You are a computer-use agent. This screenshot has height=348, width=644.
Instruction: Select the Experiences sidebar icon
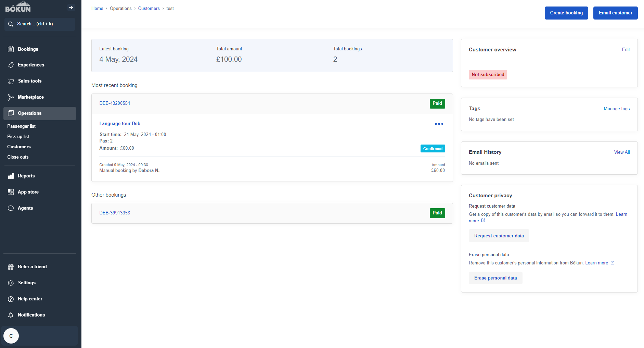click(x=11, y=65)
